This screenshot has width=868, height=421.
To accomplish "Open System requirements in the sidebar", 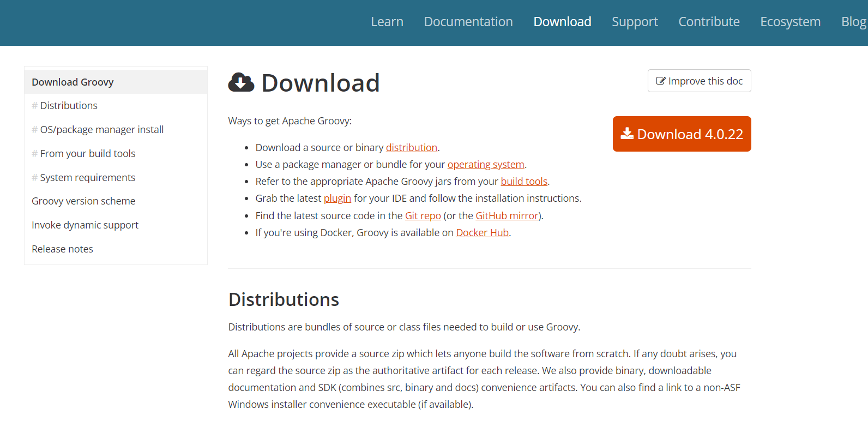I will click(87, 178).
